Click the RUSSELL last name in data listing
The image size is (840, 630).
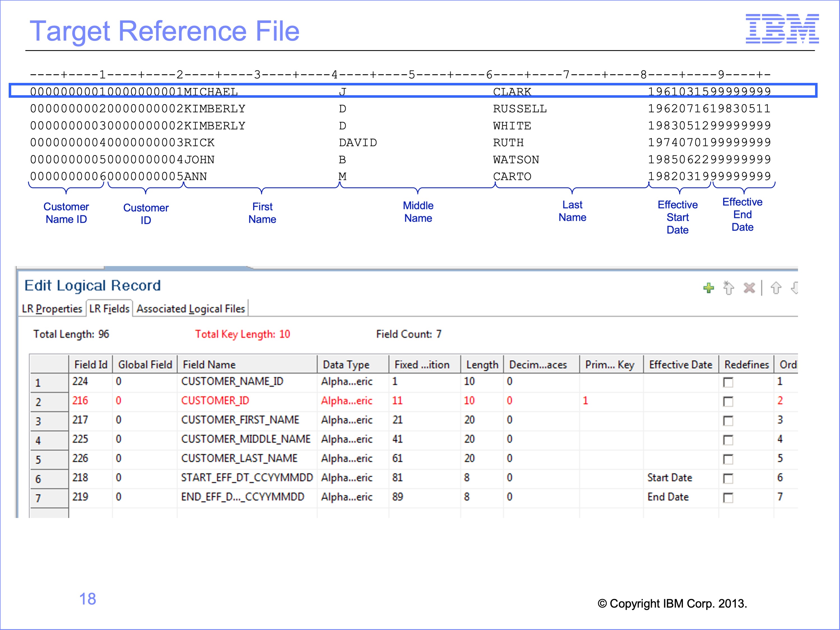click(520, 109)
